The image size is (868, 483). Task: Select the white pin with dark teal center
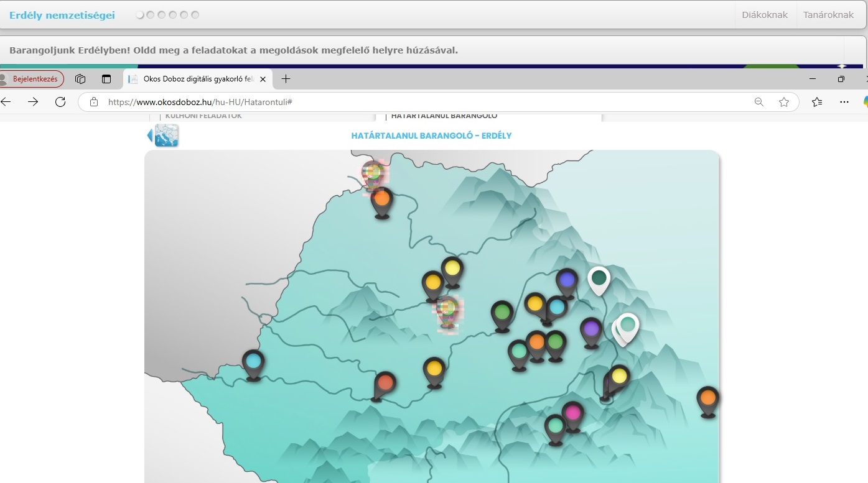coord(599,278)
